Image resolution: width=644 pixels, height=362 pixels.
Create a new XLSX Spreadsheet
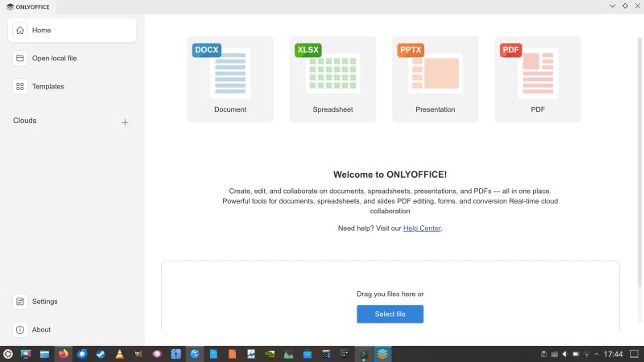(x=332, y=79)
